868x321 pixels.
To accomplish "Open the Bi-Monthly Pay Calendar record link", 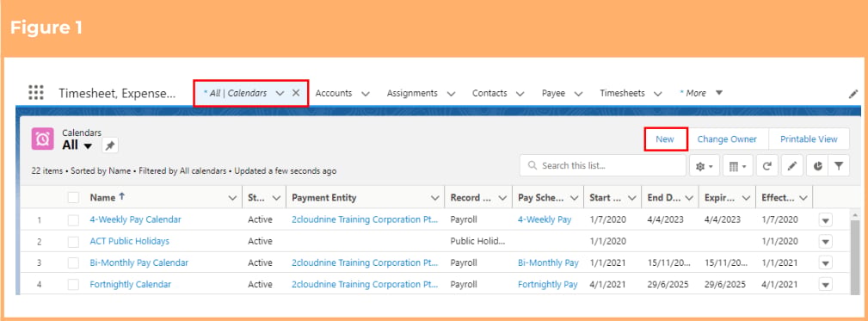I will point(139,262).
